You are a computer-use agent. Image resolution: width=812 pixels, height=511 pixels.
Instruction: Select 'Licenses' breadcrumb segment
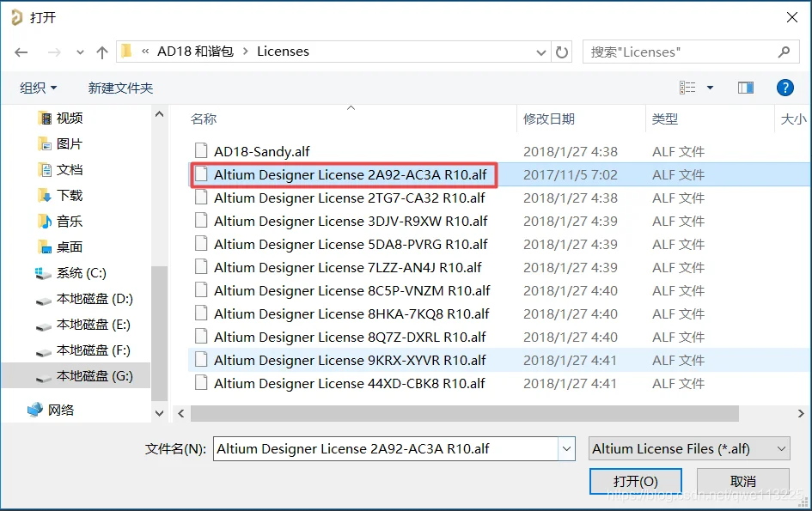click(x=283, y=52)
